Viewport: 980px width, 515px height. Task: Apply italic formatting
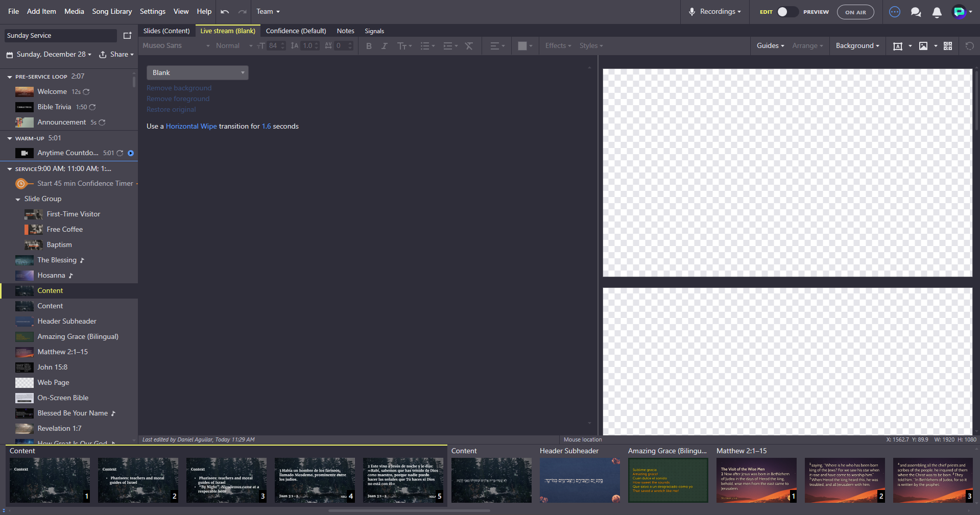point(385,46)
